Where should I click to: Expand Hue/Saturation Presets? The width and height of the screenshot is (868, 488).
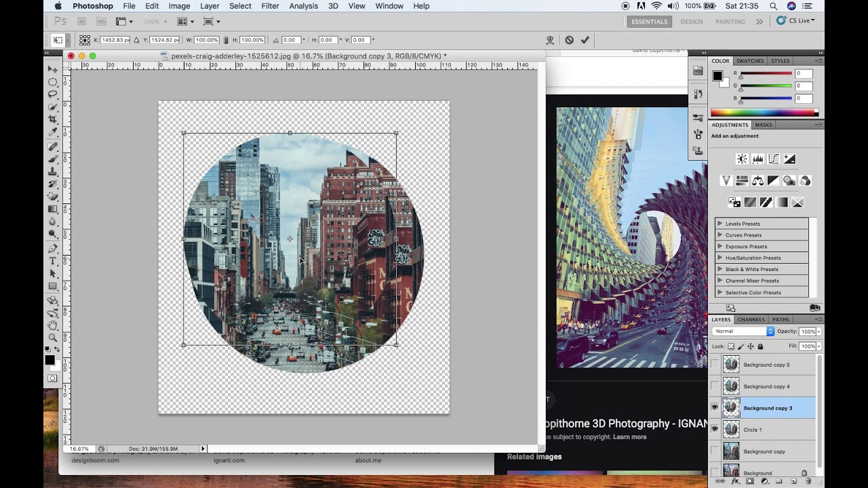click(719, 258)
